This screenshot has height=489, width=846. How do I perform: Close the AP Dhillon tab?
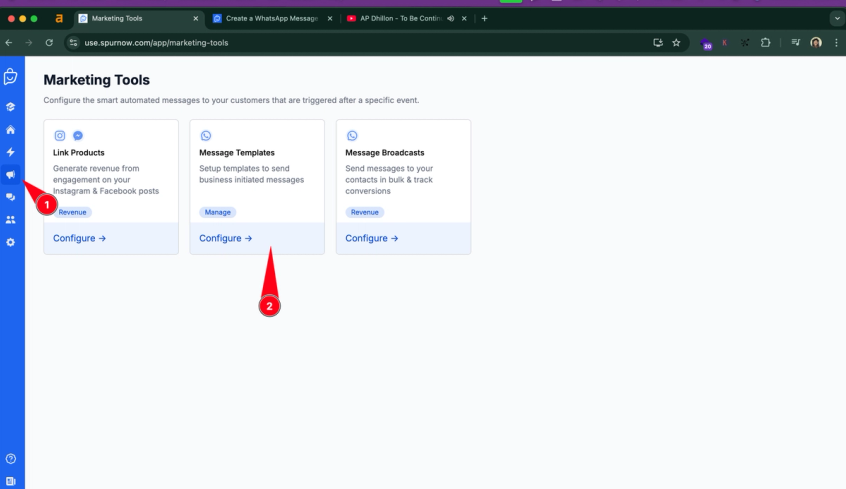click(464, 18)
